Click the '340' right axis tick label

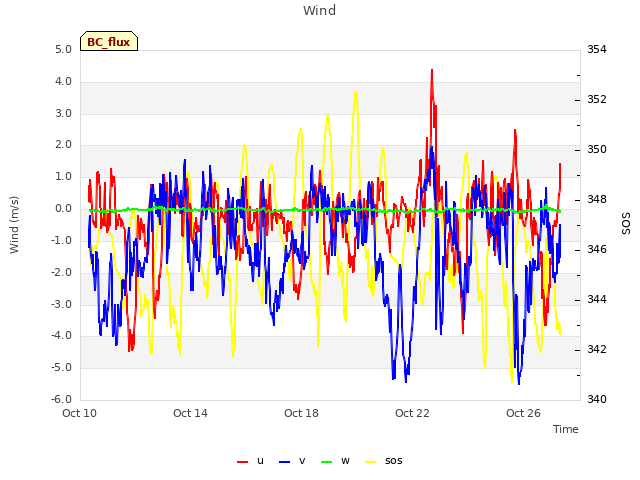tap(597, 399)
